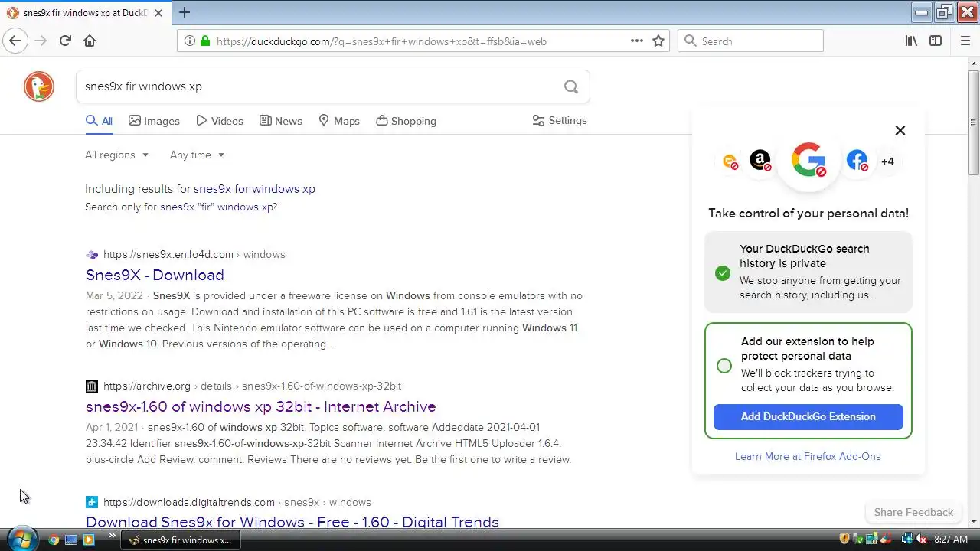980x551 pixels.
Task: Reload the current page
Action: pyautogui.click(x=65, y=41)
